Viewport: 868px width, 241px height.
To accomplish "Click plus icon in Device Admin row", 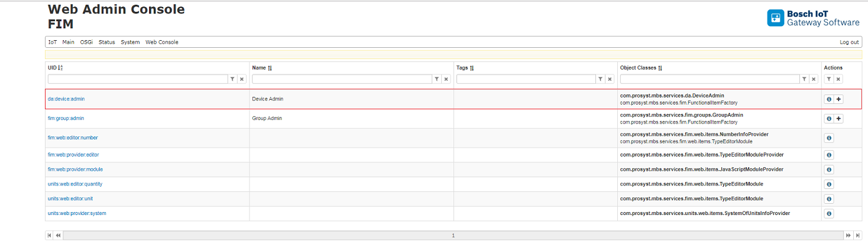I will point(838,99).
